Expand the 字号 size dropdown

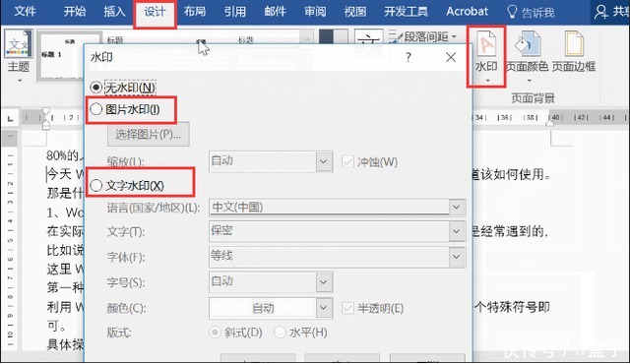click(x=324, y=282)
